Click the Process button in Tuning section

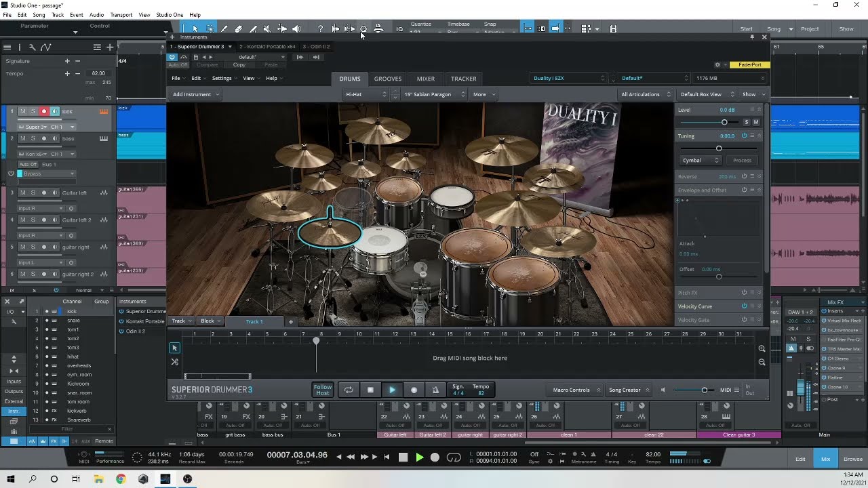coord(742,160)
